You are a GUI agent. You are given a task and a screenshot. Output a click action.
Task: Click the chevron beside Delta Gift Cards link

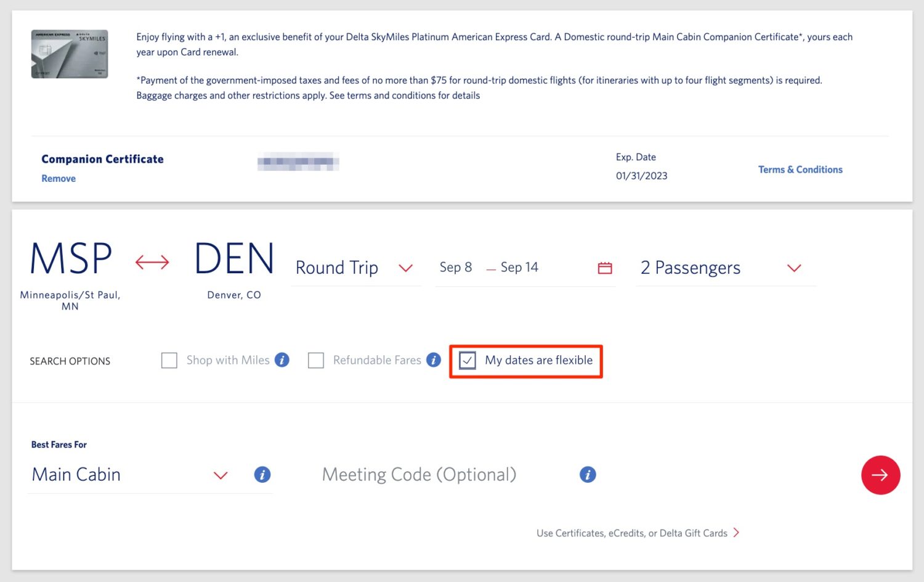pyautogui.click(x=737, y=533)
